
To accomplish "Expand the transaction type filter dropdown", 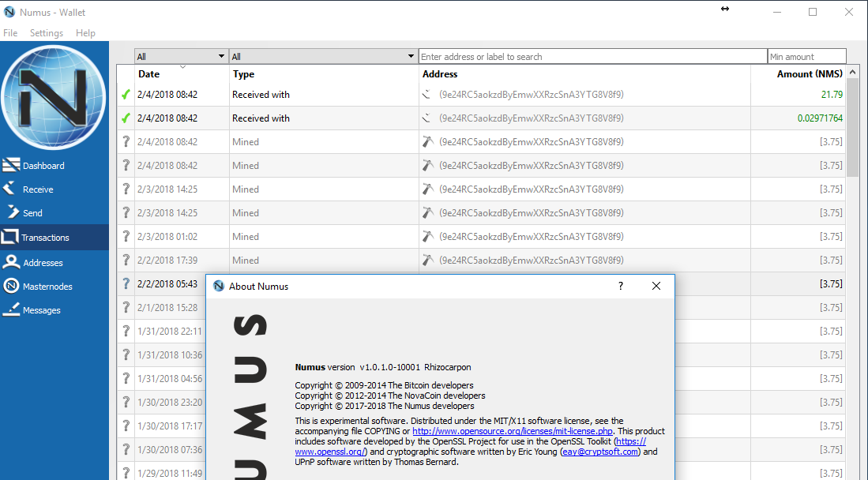I will click(x=323, y=57).
